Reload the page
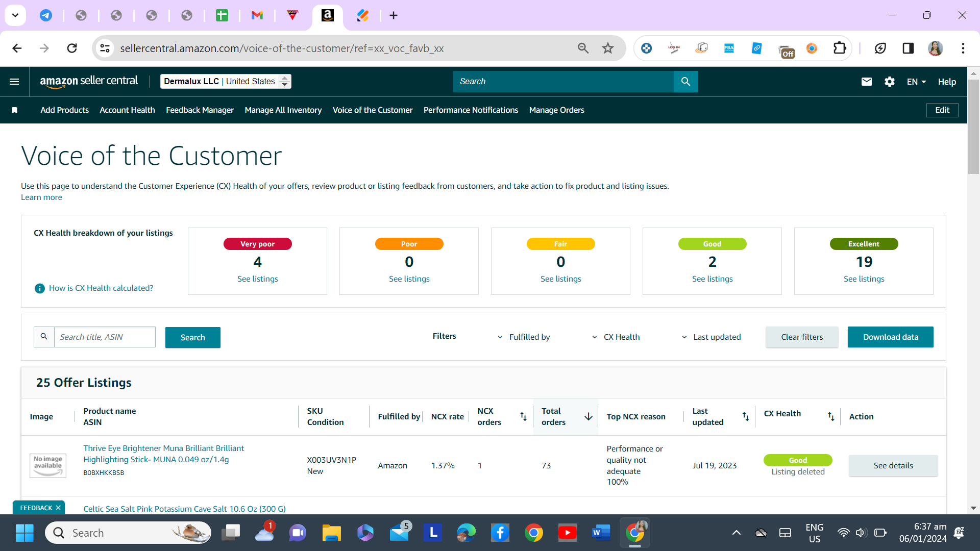The width and height of the screenshot is (980, 551). 72,48
